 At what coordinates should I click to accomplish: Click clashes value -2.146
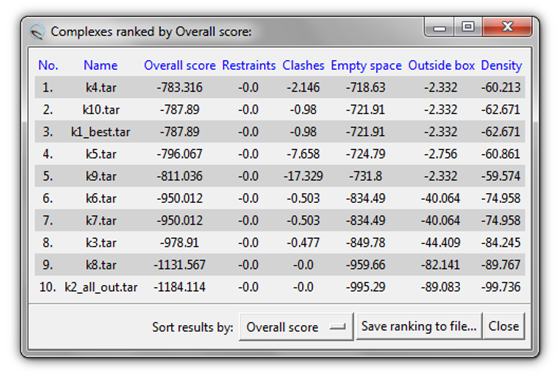point(303,87)
